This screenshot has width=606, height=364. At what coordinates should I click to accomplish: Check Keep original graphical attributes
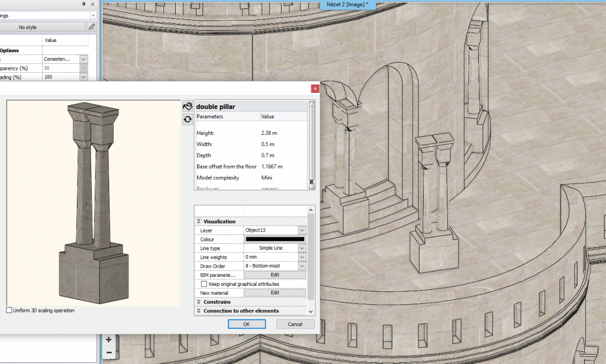(x=204, y=284)
